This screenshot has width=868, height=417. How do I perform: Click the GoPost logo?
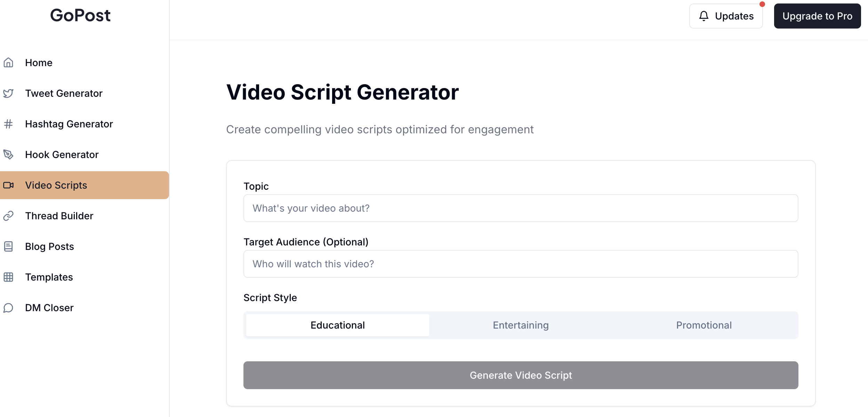pos(80,15)
